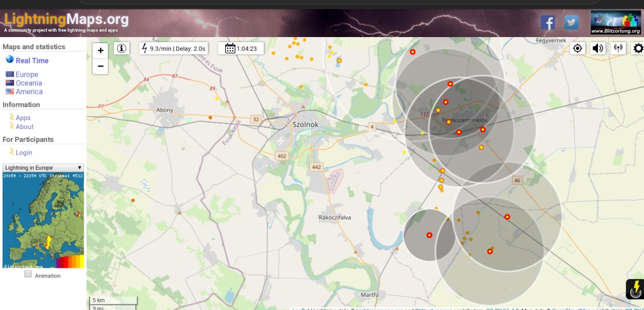
Task: Enable the Animation checkbox
Action: 28,274
